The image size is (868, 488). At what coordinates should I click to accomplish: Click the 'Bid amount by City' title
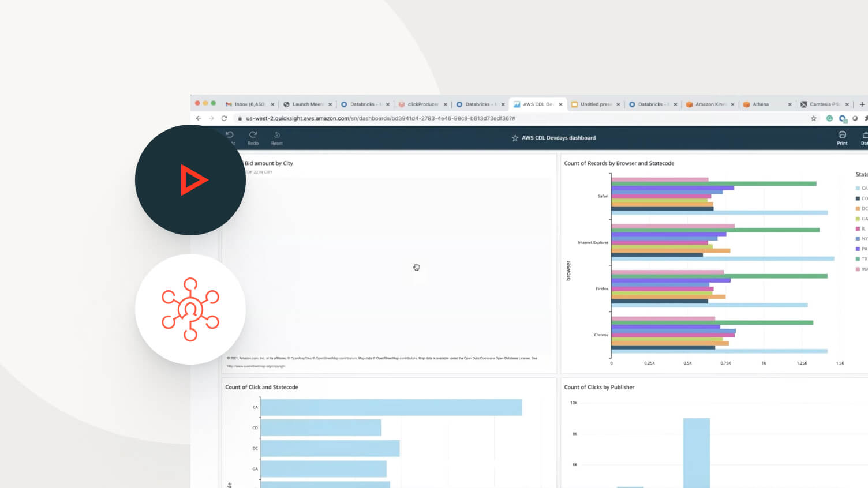[269, 163]
